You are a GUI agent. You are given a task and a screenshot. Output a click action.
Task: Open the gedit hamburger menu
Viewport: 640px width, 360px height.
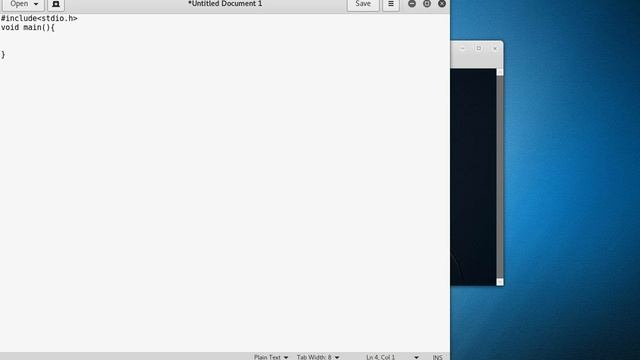(391, 4)
